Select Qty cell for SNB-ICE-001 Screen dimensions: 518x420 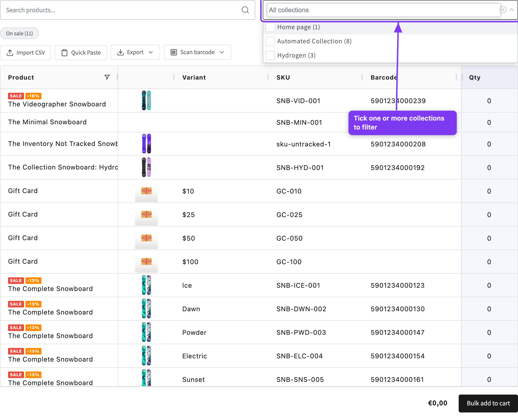pos(489,285)
